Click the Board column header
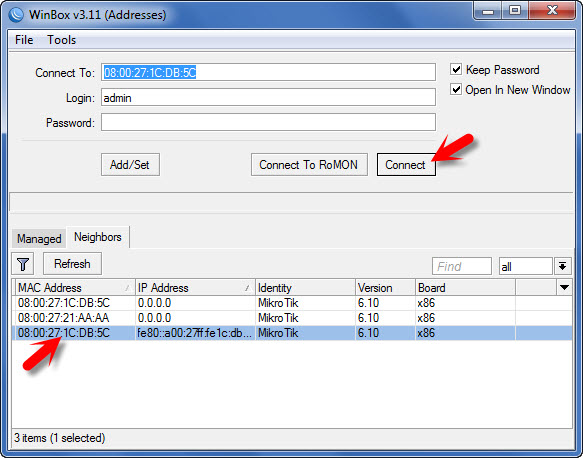 (465, 288)
